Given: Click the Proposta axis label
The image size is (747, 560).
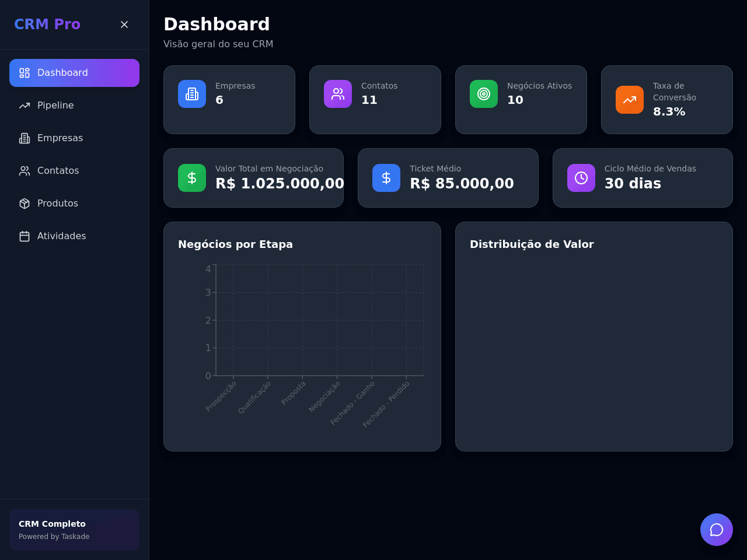Looking at the screenshot, I should [294, 393].
